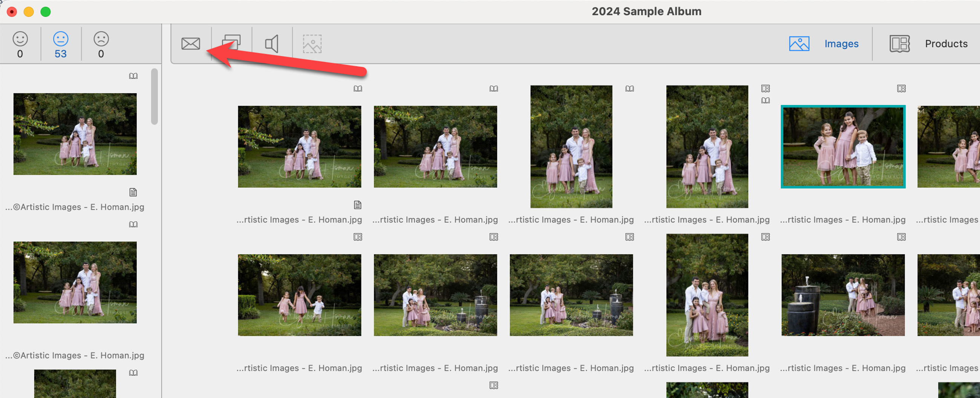Viewport: 980px width, 398px height.
Task: Click the layout icon above the teal-selected photo
Action: coord(901,88)
